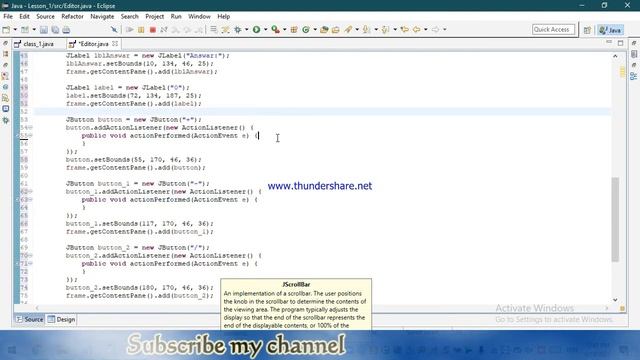Click the pin/skip breakpoints toolbar icon
Image resolution: width=640 pixels, height=360 pixels.
click(114, 30)
